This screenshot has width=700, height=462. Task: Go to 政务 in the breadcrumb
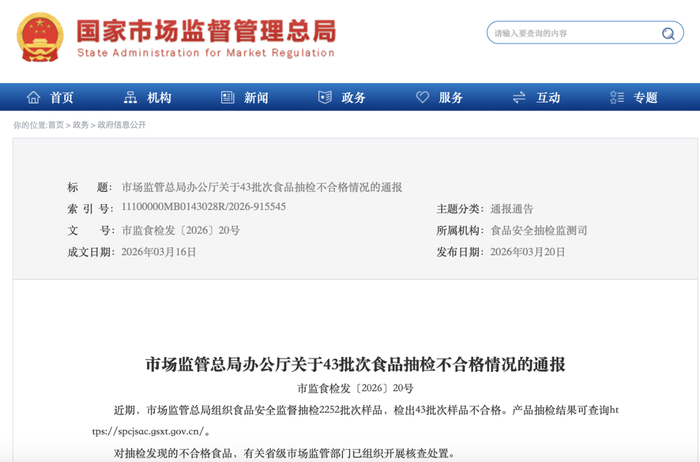tap(81, 125)
